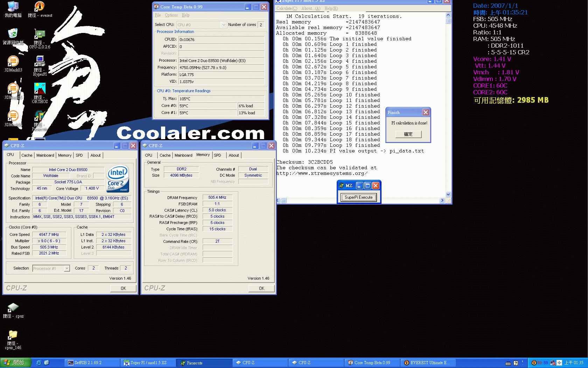Click the Frequency field 4750.05MHz
Image resolution: width=588 pixels, height=368 pixels.
click(x=222, y=68)
